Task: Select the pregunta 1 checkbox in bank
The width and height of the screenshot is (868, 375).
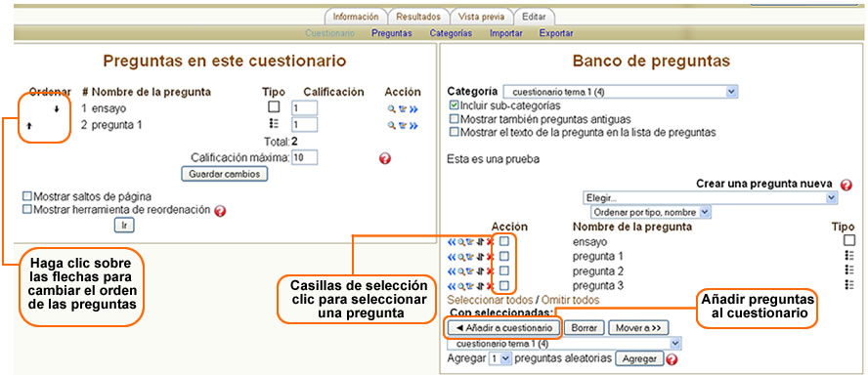Action: click(504, 256)
